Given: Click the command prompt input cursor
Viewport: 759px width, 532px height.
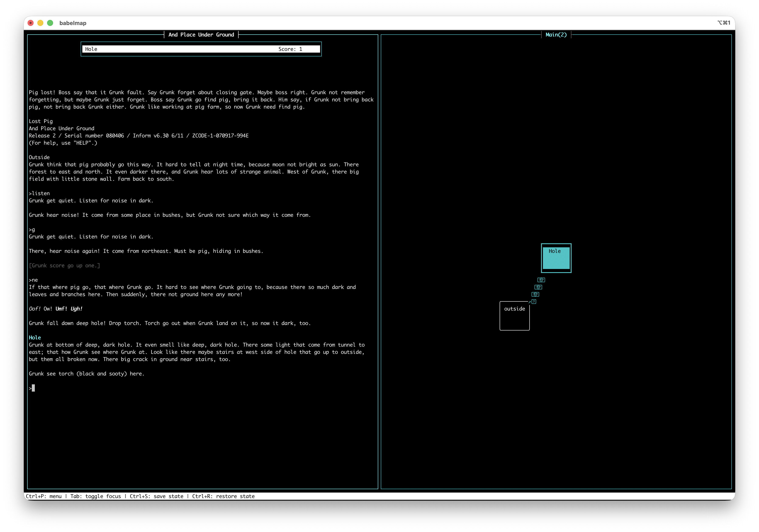Looking at the screenshot, I should point(33,388).
